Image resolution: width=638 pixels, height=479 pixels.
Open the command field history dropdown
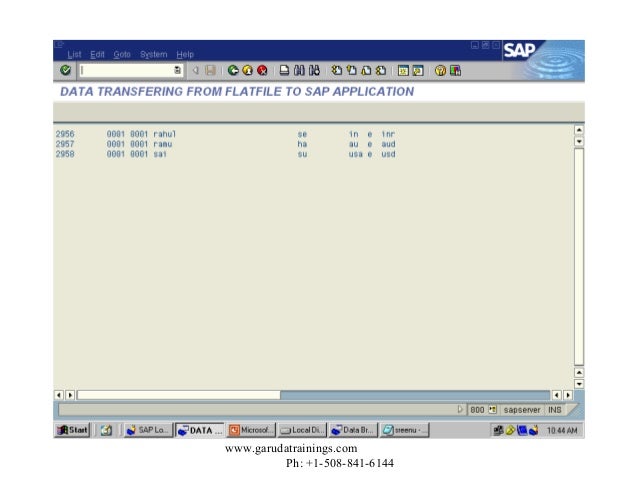(x=177, y=70)
